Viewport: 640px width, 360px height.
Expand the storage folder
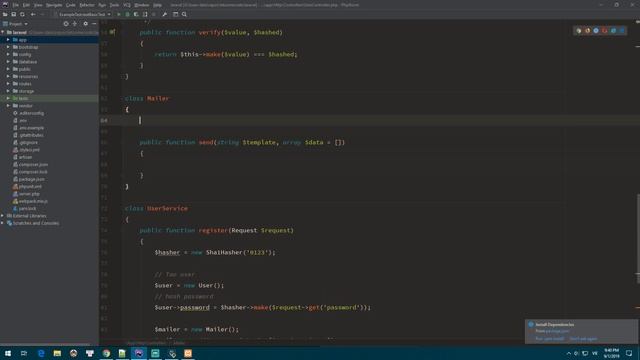(8, 91)
